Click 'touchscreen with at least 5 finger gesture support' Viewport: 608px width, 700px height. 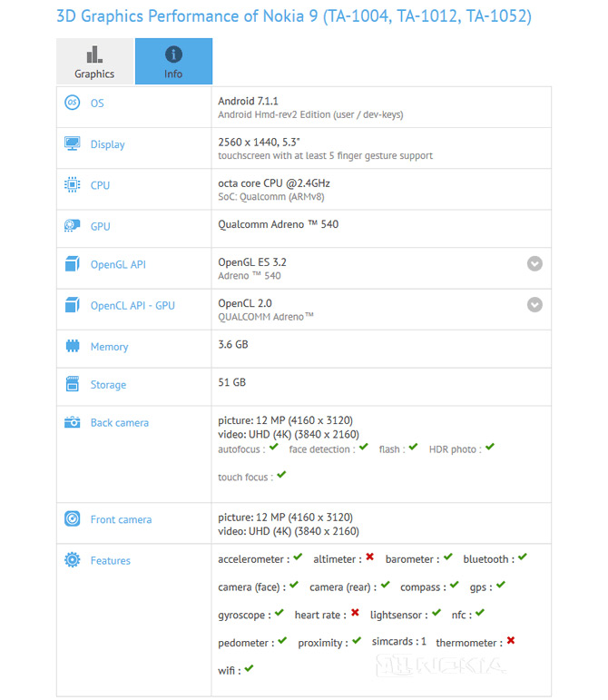(x=325, y=156)
